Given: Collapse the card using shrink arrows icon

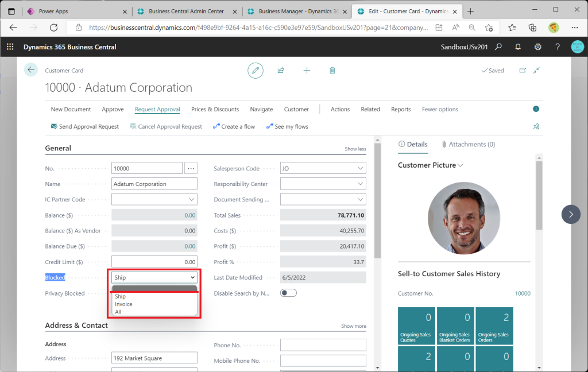Looking at the screenshot, I should [x=537, y=70].
